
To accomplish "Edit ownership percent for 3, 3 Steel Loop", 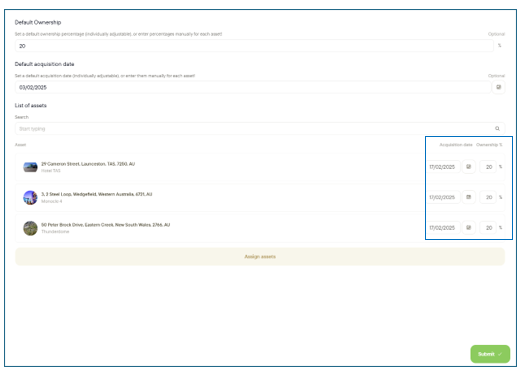I will pos(488,197).
